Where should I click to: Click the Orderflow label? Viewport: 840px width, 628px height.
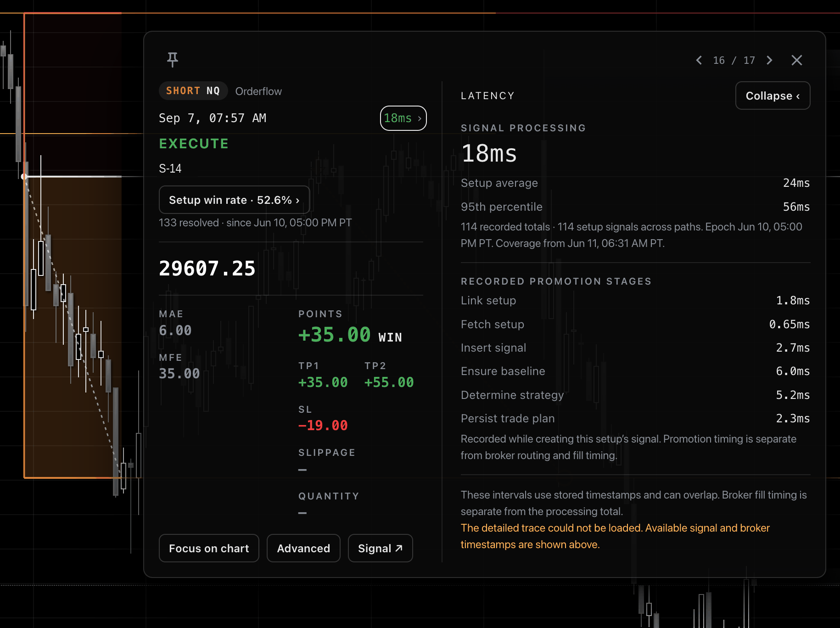(258, 91)
